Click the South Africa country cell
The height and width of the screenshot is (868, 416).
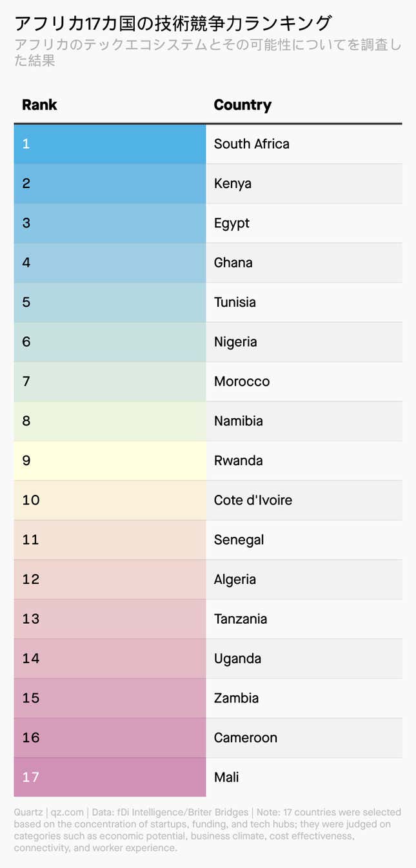click(x=304, y=144)
